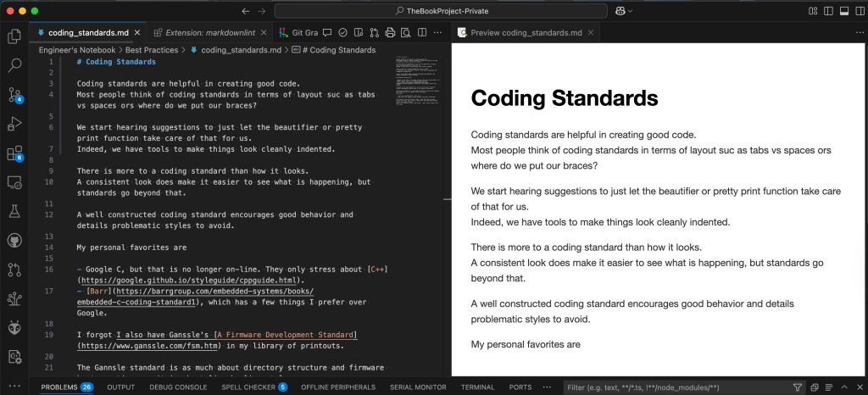
Task: Open editor More Actions ellipsis menu
Action: (436, 32)
